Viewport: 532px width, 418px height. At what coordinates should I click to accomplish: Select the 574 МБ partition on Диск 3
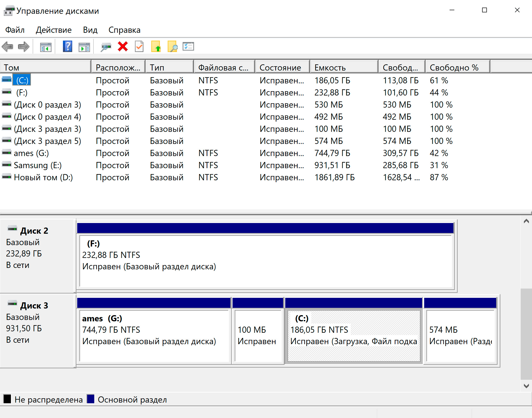click(460, 331)
